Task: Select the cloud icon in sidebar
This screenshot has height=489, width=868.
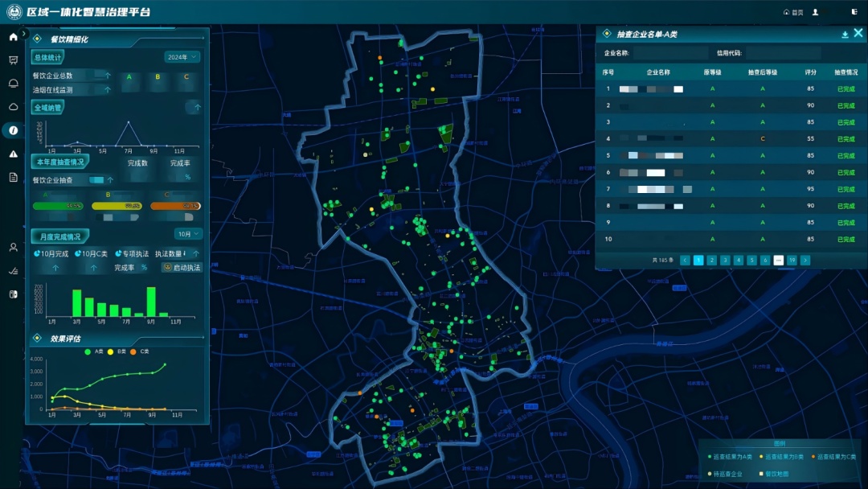Action: pyautogui.click(x=13, y=107)
